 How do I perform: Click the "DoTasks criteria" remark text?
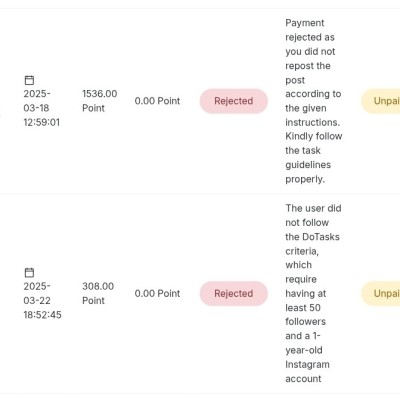tap(312, 244)
